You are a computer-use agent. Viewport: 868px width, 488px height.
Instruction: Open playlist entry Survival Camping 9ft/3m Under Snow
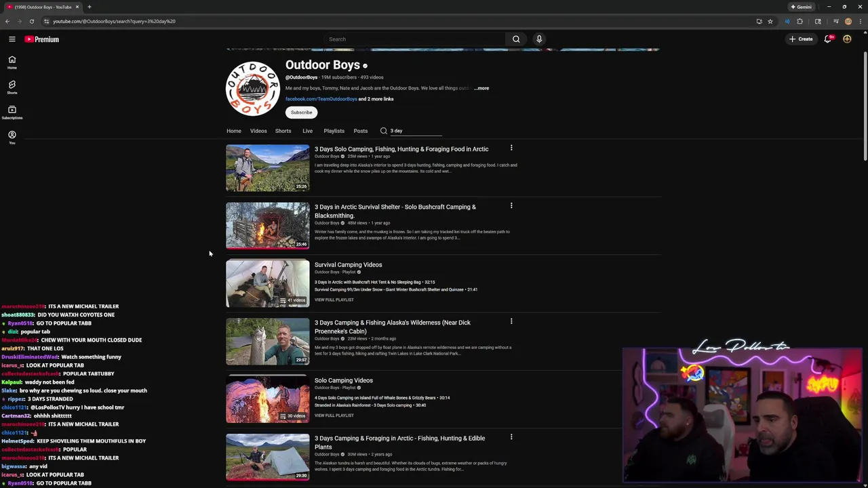396,289
